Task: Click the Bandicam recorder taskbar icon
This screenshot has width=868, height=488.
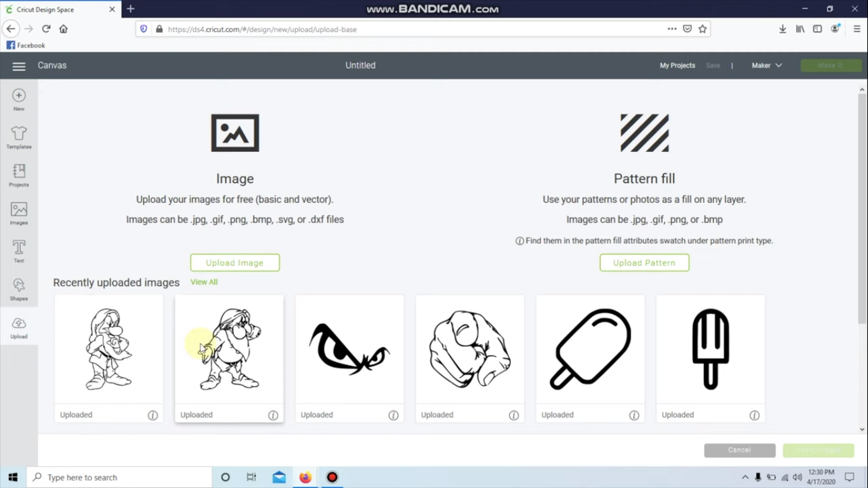Action: 332,477
